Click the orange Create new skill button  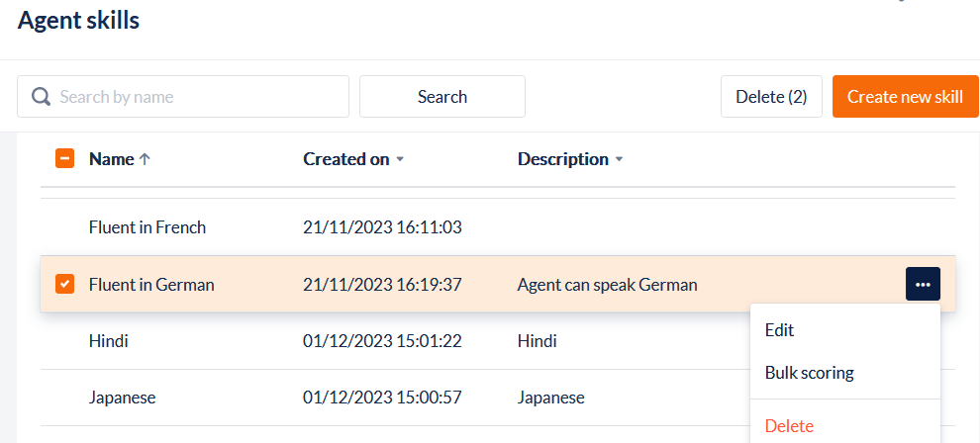(905, 97)
